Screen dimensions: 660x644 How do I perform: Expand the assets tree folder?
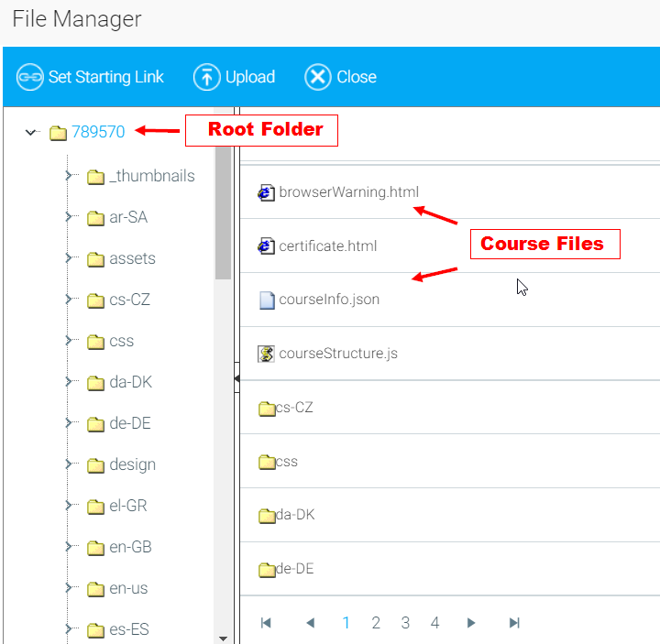coord(69,258)
